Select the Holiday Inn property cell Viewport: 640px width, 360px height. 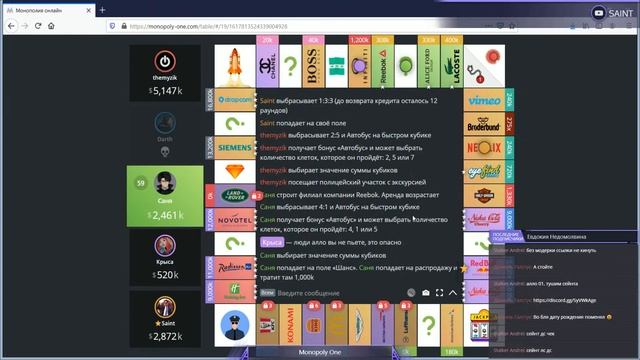point(235,291)
